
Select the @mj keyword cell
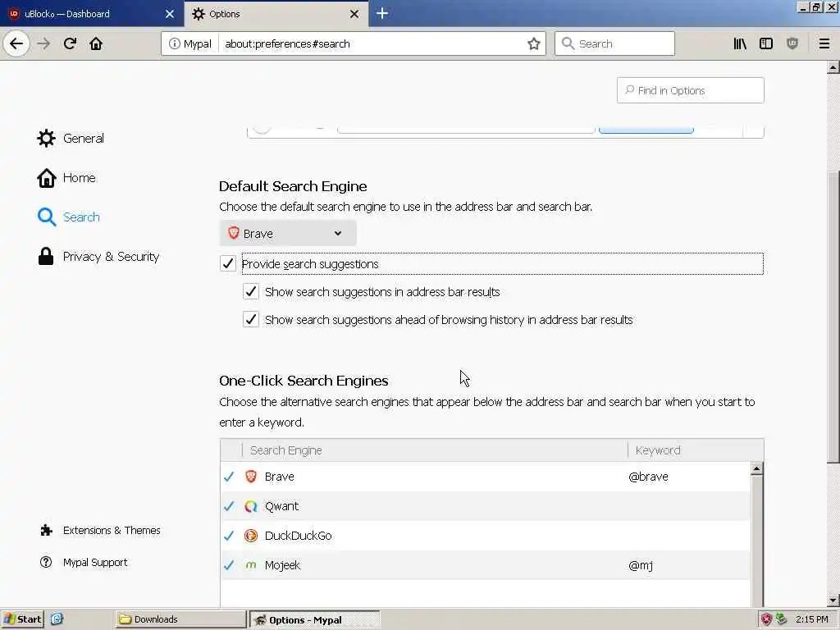click(641, 565)
